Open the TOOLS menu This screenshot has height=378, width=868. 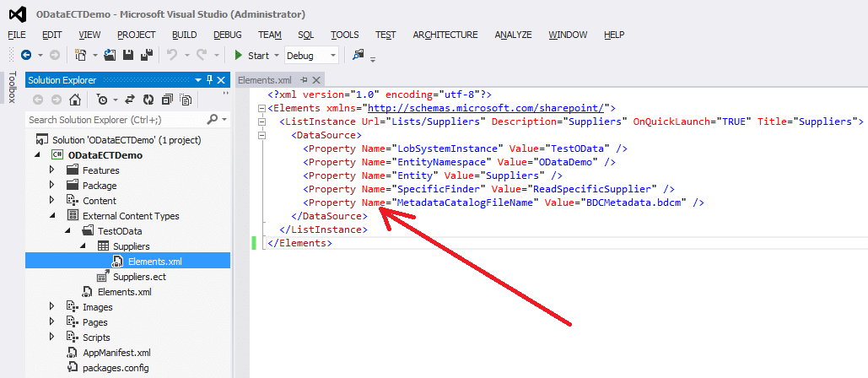tap(345, 35)
